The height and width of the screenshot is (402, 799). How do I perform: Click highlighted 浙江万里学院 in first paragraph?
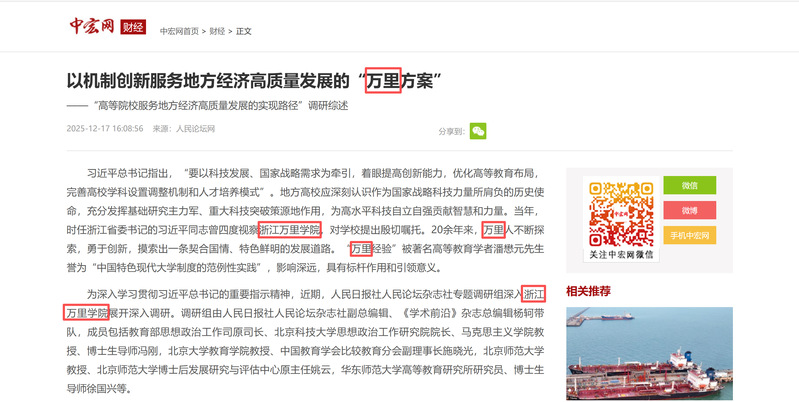[x=290, y=230]
